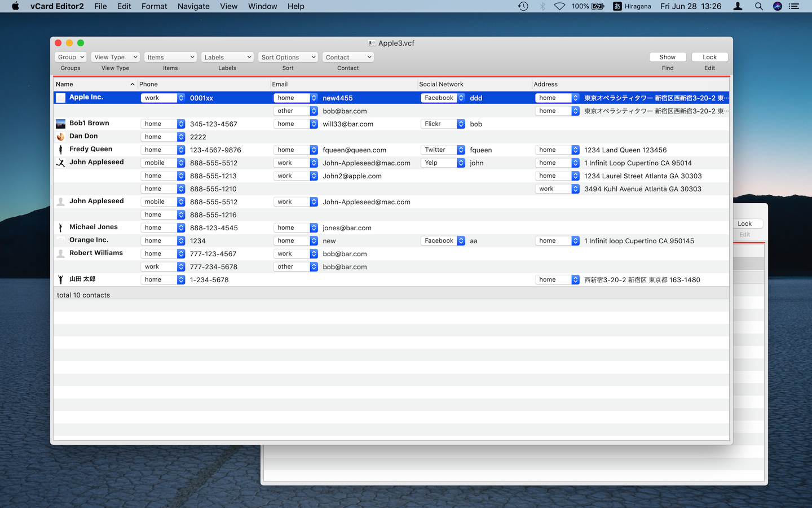Change 山田 太郎 address label popup

(x=557, y=279)
